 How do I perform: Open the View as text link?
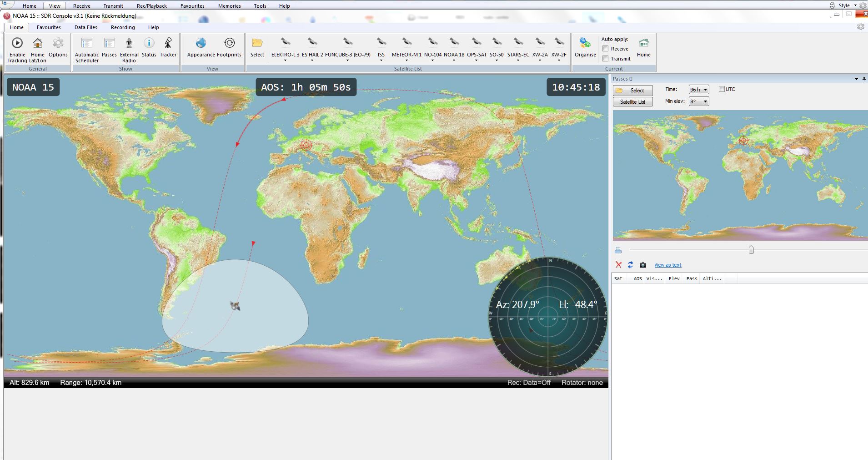667,265
